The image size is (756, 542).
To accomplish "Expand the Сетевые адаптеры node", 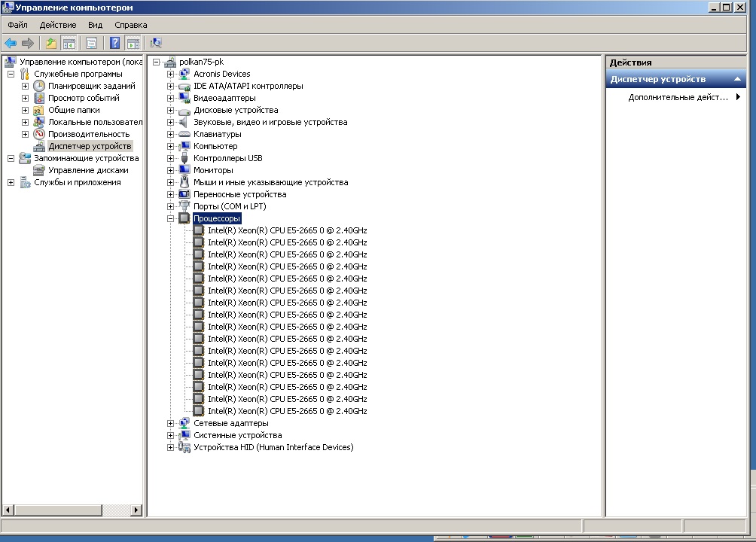I will (x=170, y=423).
